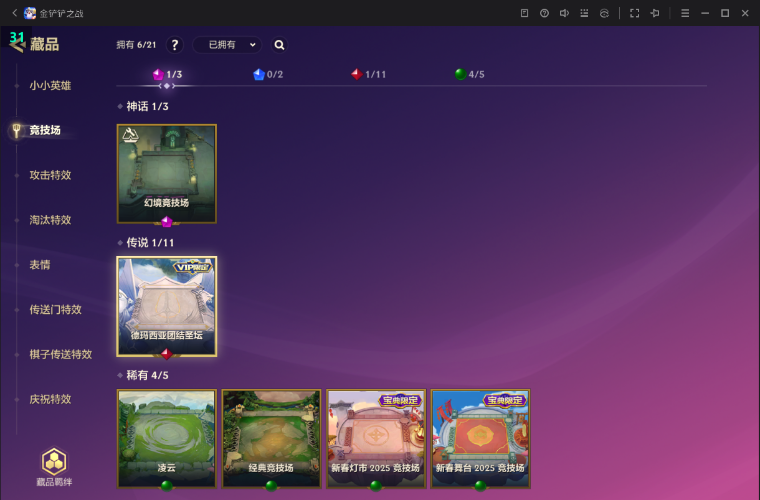Enter fullscreen using the brackets icon

[634, 13]
